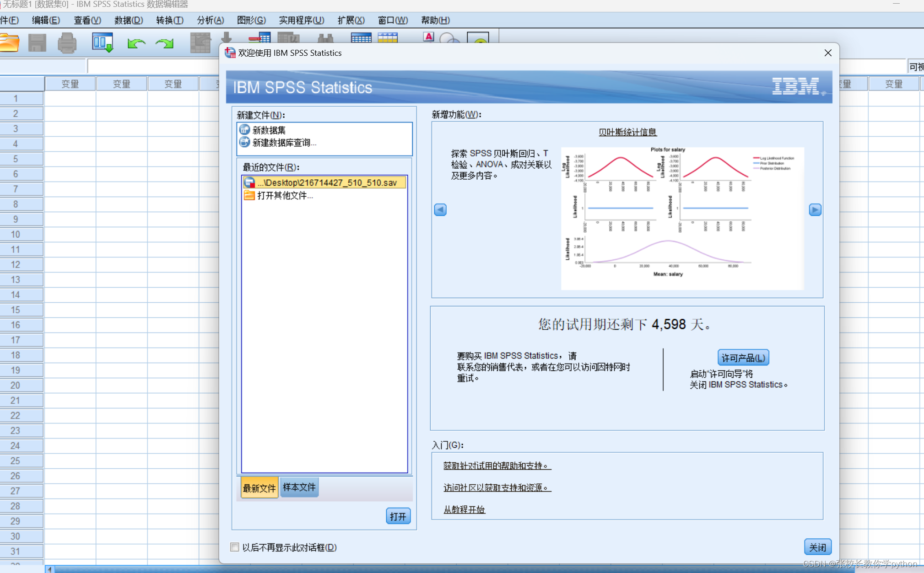The image size is (924, 573).
Task: Show next new-feature slide with right arrow
Action: tap(815, 209)
